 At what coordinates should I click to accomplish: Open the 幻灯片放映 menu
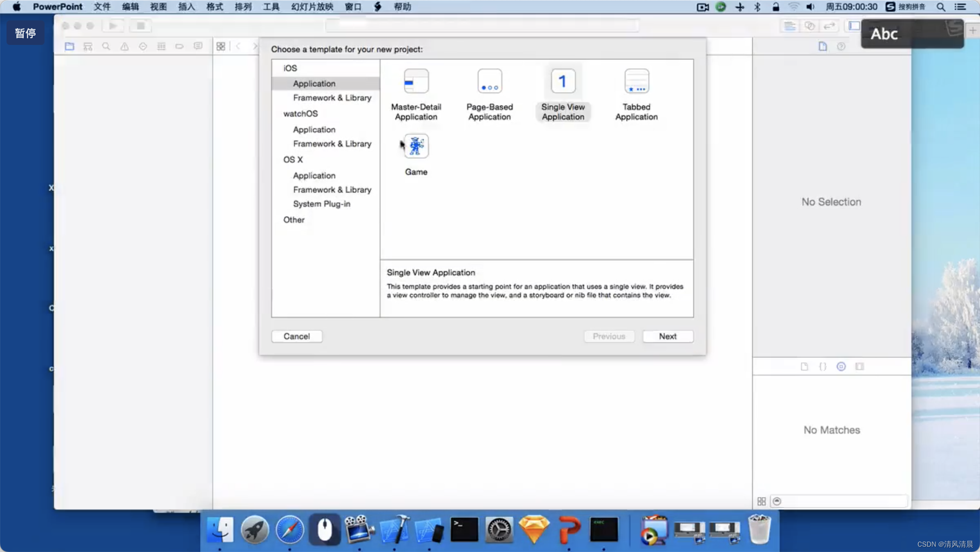pyautogui.click(x=312, y=7)
